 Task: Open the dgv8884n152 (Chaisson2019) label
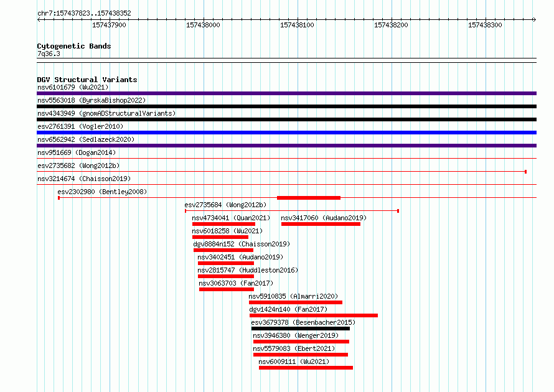point(242,244)
